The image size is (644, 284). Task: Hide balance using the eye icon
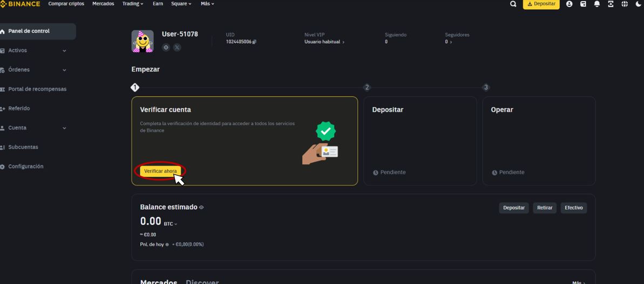[201, 207]
